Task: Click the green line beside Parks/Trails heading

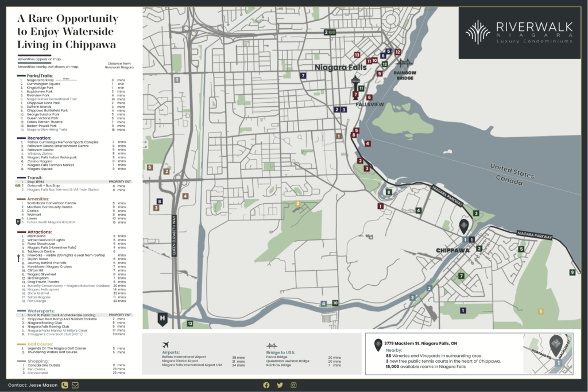Action: [21, 76]
